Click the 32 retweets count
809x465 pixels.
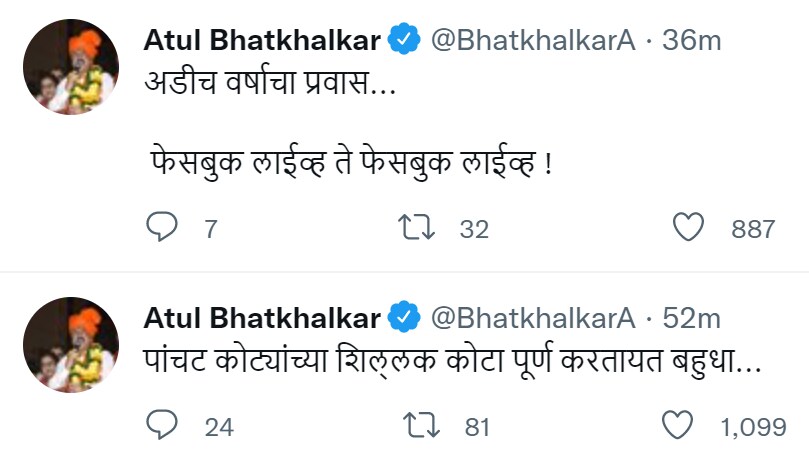pyautogui.click(x=474, y=229)
